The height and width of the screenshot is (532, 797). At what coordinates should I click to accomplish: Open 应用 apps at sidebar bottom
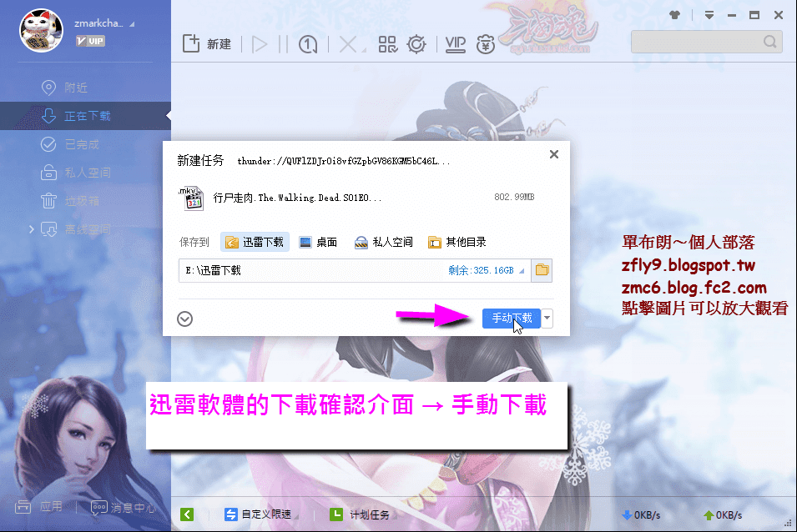38,507
